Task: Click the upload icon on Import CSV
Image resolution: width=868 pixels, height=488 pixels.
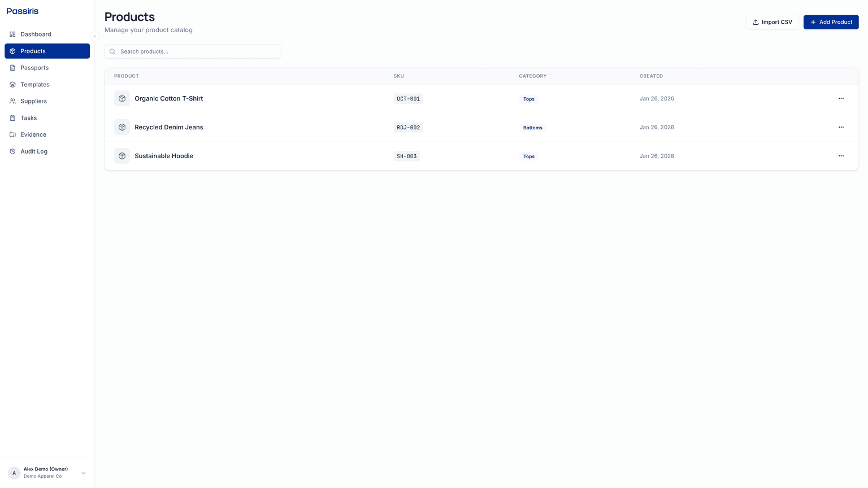Action: coord(756,22)
